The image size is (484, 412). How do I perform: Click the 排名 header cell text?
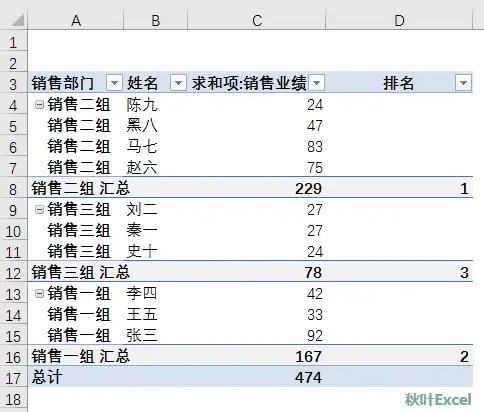(398, 83)
